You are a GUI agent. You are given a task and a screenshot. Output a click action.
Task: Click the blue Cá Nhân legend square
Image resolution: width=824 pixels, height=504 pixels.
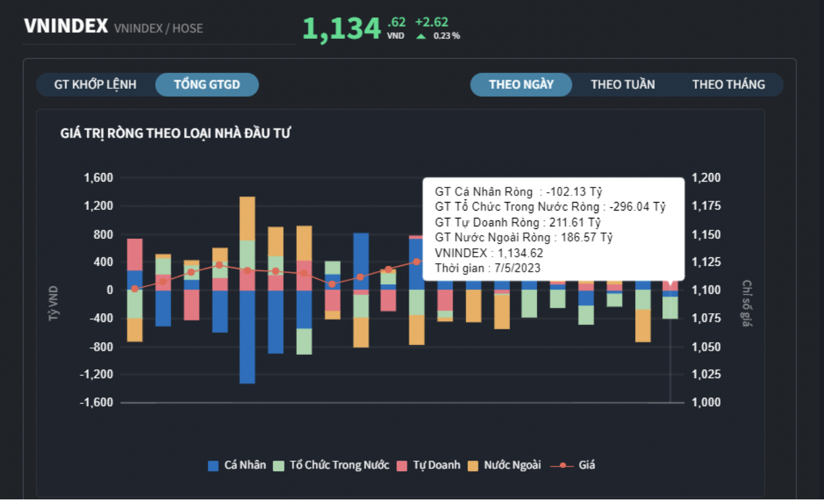pos(213,466)
